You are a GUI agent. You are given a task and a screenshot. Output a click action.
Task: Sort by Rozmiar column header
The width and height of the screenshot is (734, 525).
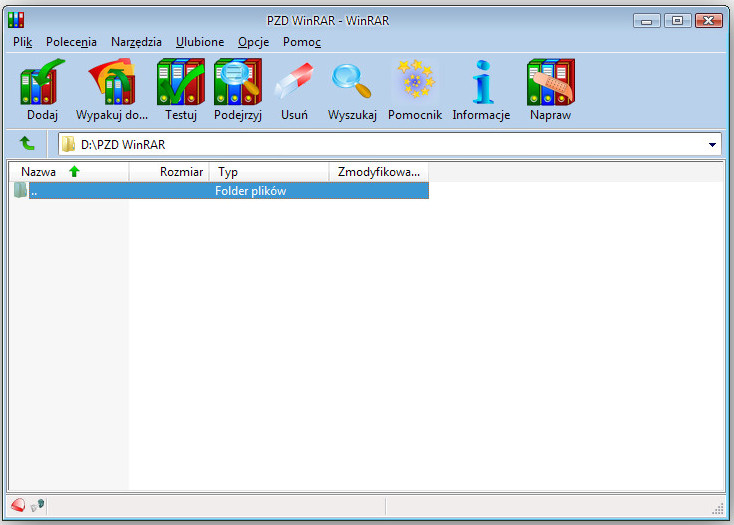click(x=169, y=172)
